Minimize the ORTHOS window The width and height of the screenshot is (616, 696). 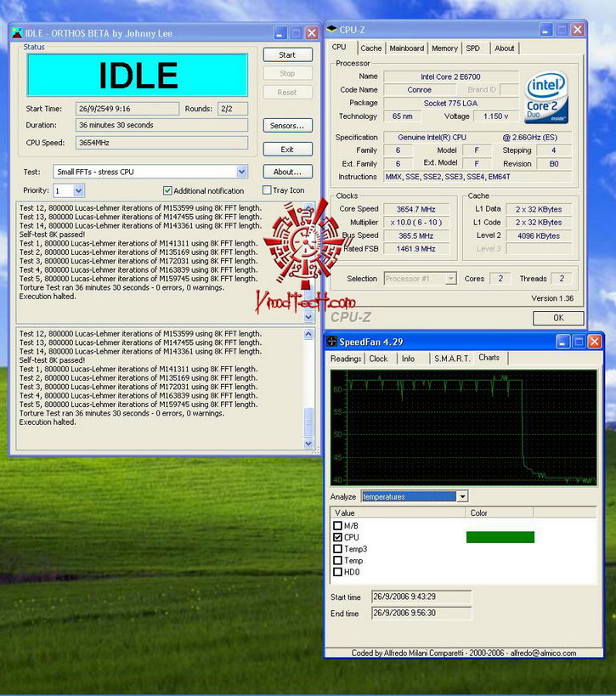point(280,33)
